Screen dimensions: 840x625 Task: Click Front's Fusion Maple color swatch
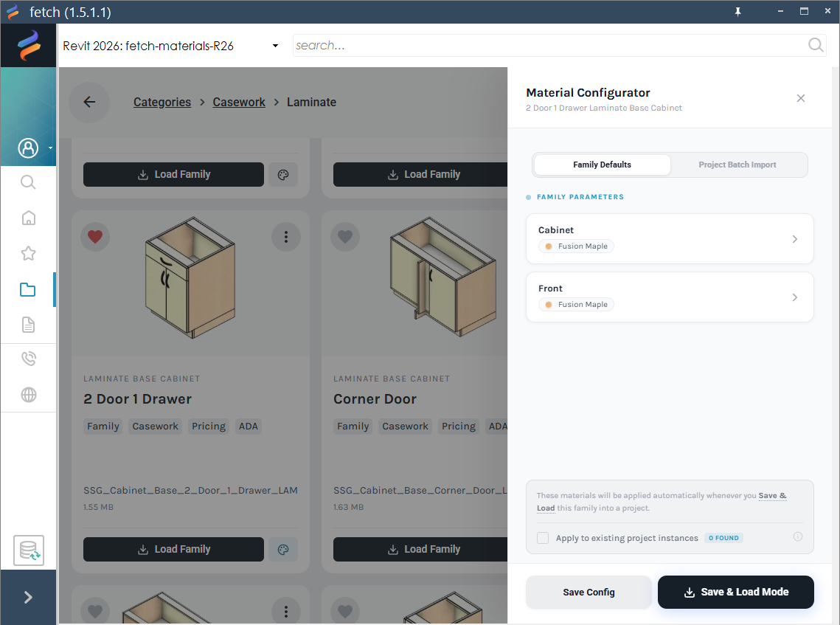(x=549, y=305)
